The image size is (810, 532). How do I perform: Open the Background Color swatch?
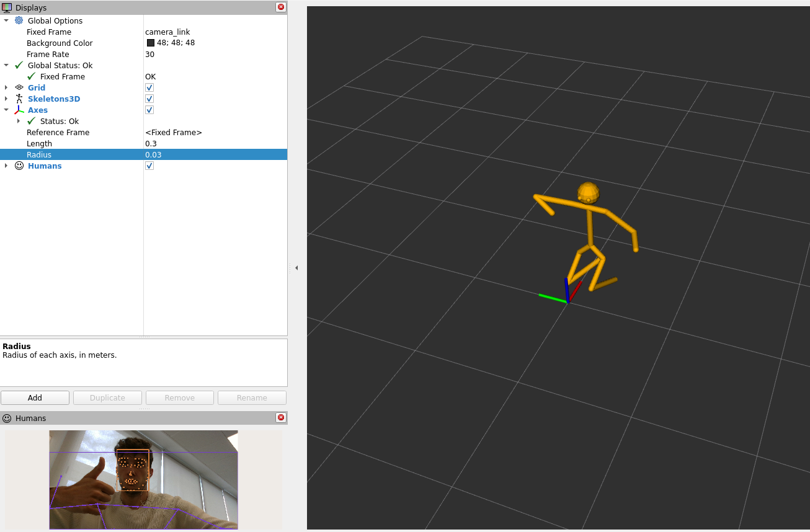click(150, 43)
